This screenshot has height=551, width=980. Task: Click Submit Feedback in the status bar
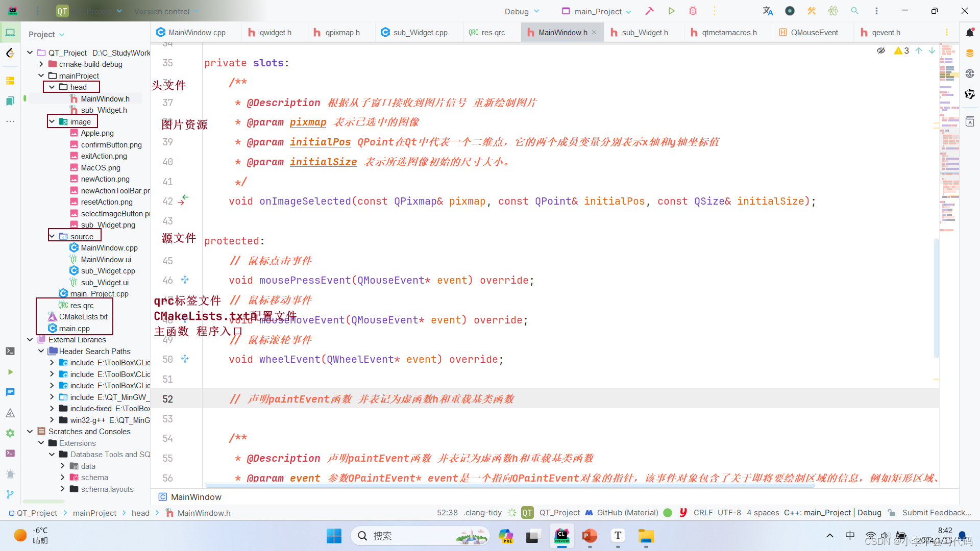tap(937, 513)
